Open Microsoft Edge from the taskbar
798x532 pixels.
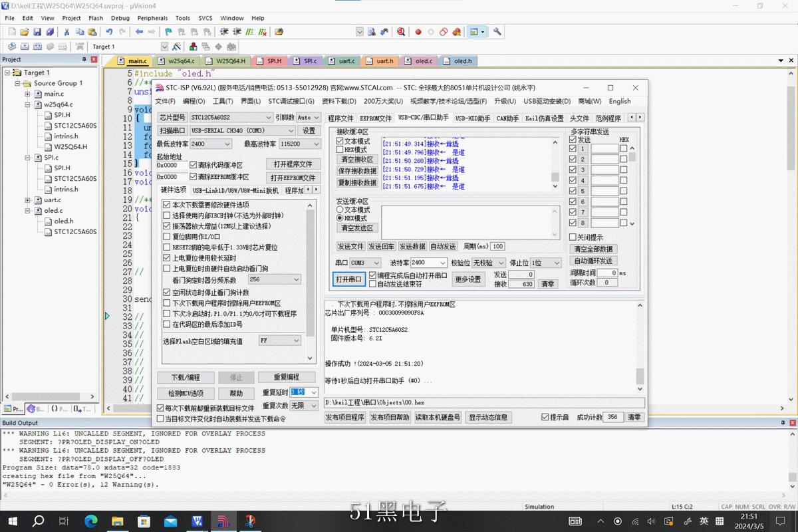click(91, 521)
